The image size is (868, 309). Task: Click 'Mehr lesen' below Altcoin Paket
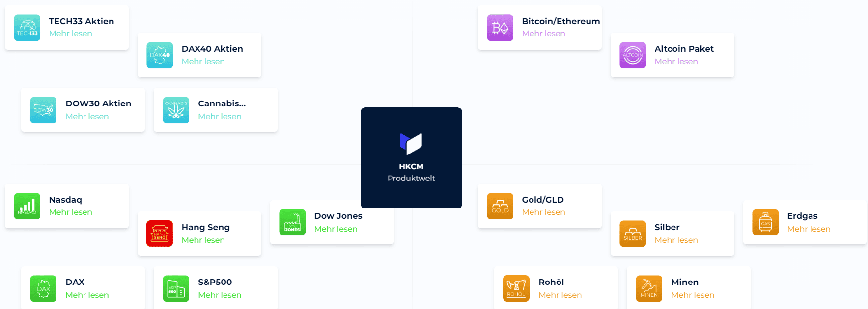click(x=676, y=62)
